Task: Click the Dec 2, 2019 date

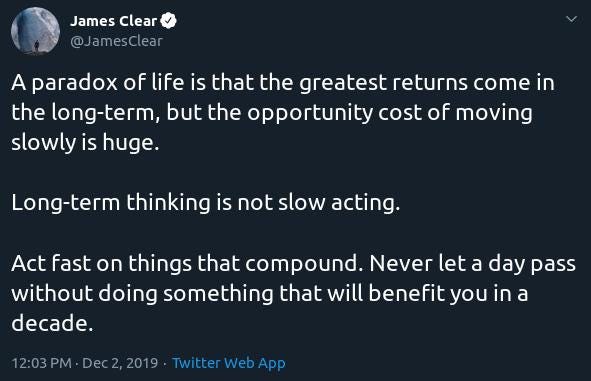Action: [x=120, y=363]
